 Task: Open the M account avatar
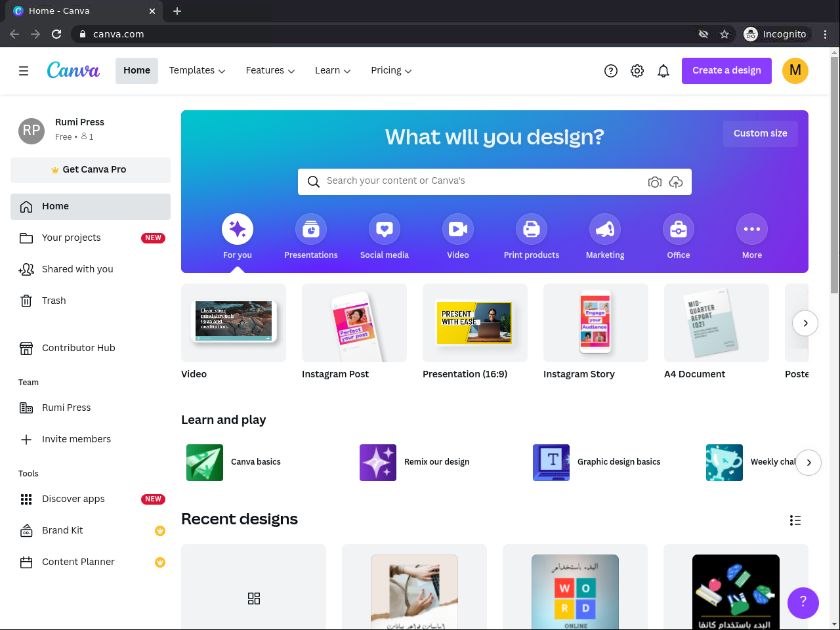pyautogui.click(x=795, y=71)
